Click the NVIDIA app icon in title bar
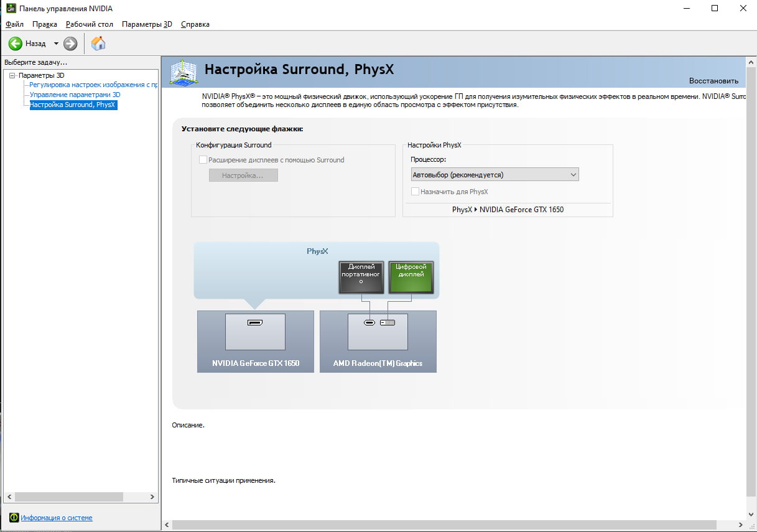The width and height of the screenshot is (757, 532). 10,9
